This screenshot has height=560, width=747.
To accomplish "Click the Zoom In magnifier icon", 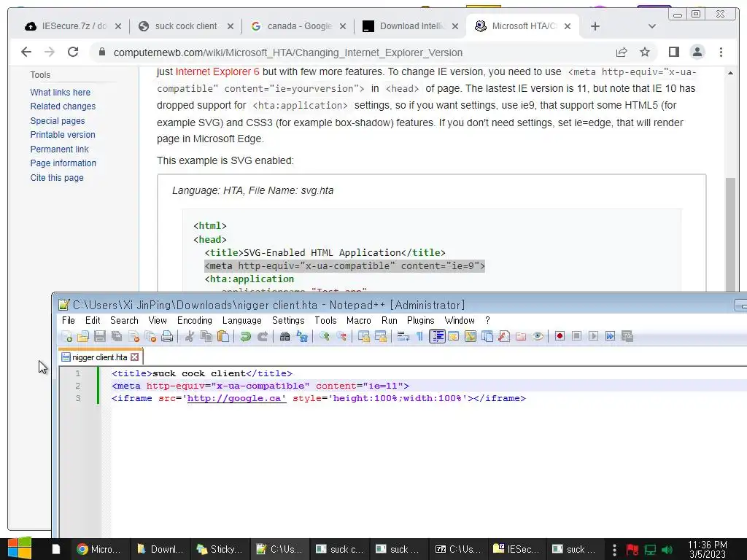I will pos(325,337).
